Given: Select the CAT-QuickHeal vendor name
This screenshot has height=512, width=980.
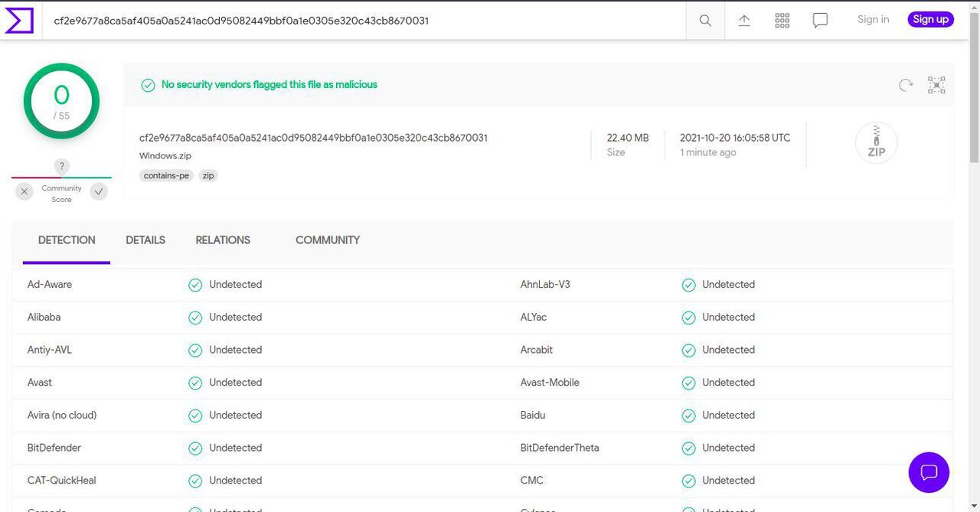Looking at the screenshot, I should click(x=62, y=481).
